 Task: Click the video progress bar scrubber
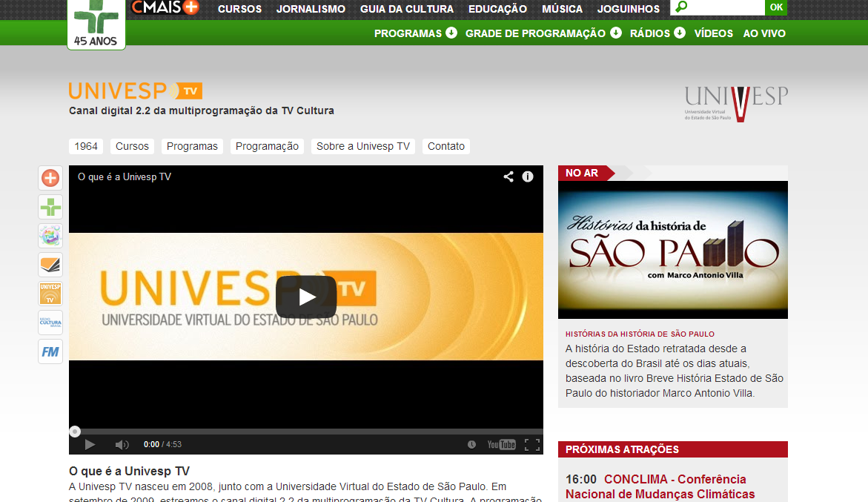pos(75,431)
